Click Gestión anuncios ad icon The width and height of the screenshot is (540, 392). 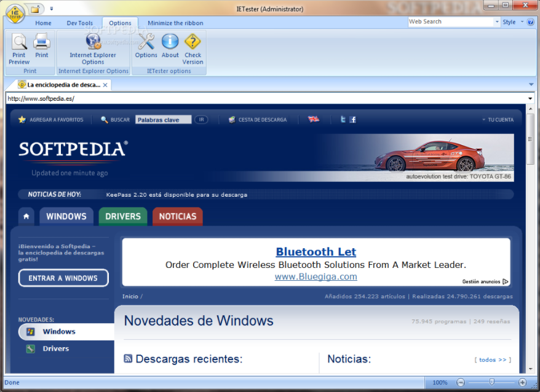coord(505,281)
